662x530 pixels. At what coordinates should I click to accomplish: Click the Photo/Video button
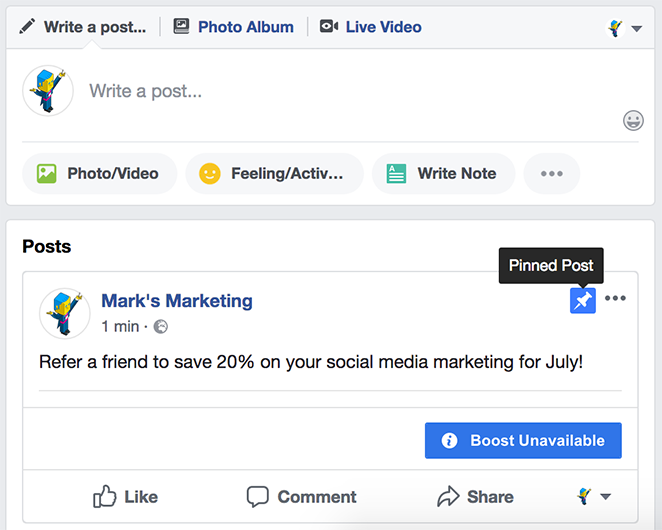[99, 174]
